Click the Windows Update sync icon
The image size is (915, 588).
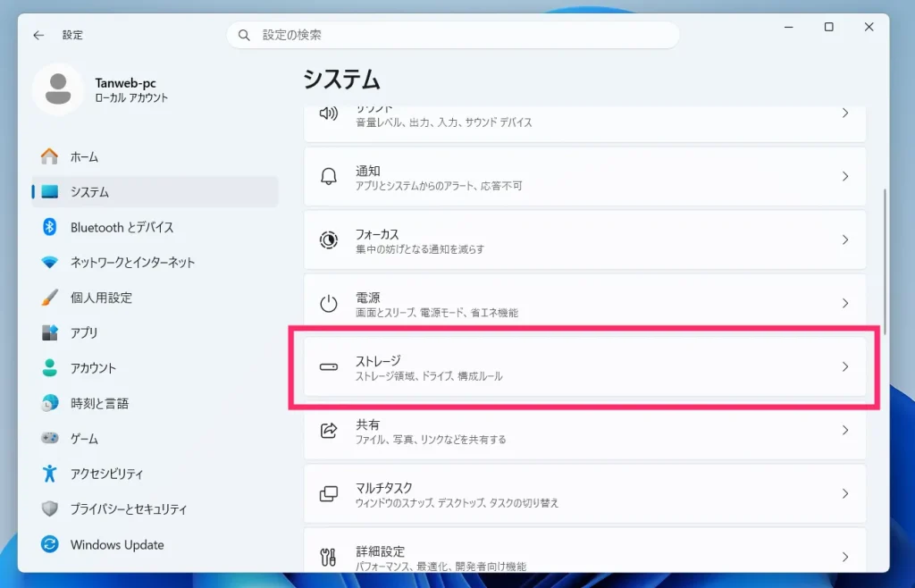50,544
